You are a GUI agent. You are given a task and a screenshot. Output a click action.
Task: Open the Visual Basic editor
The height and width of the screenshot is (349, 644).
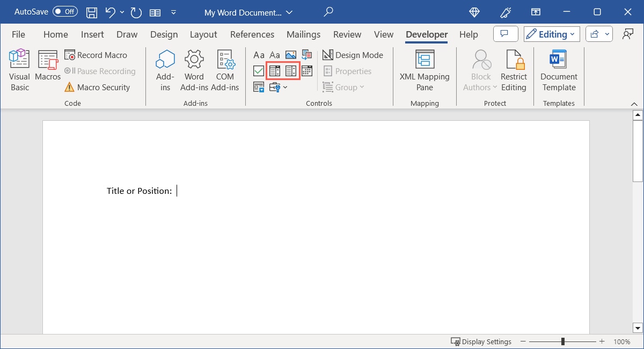coord(19,69)
